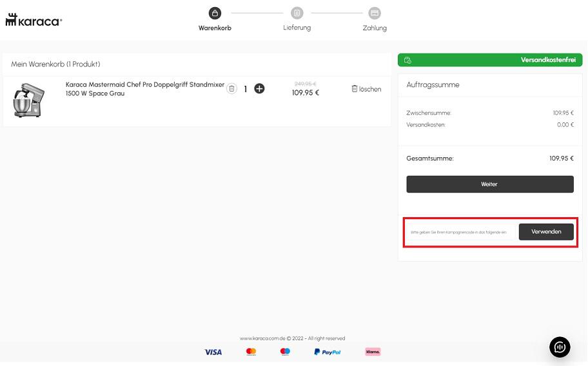Go to the Lieferung step icon
The image size is (588, 366).
(x=297, y=13)
